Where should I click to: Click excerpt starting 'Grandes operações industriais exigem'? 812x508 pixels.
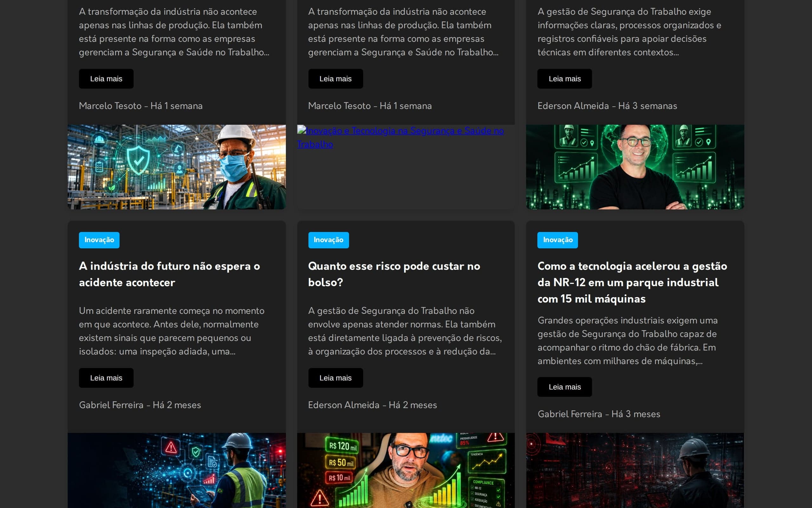click(627, 340)
